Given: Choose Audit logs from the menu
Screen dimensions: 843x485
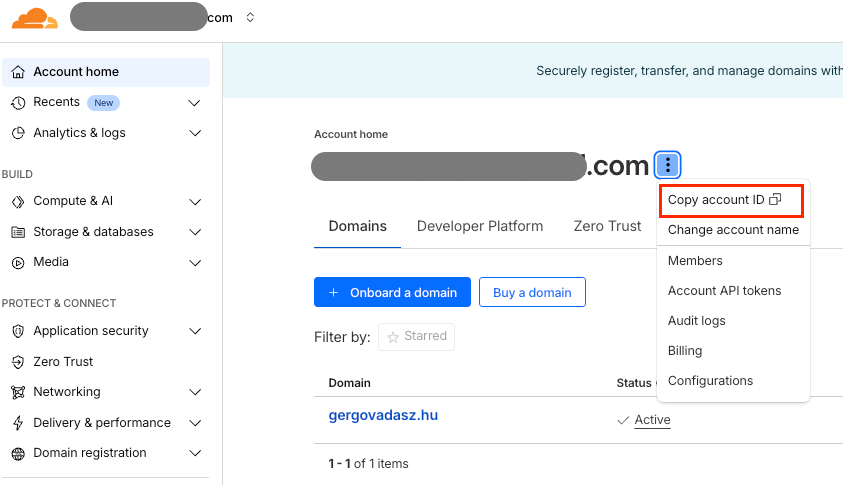Looking at the screenshot, I should coord(696,321).
